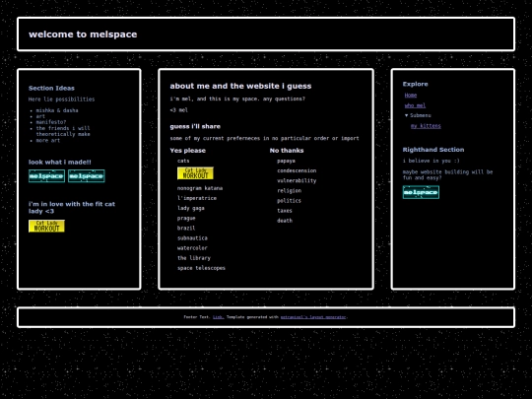Click the melspace badge in the Righthand Section
The image size is (532, 399).
tap(421, 192)
